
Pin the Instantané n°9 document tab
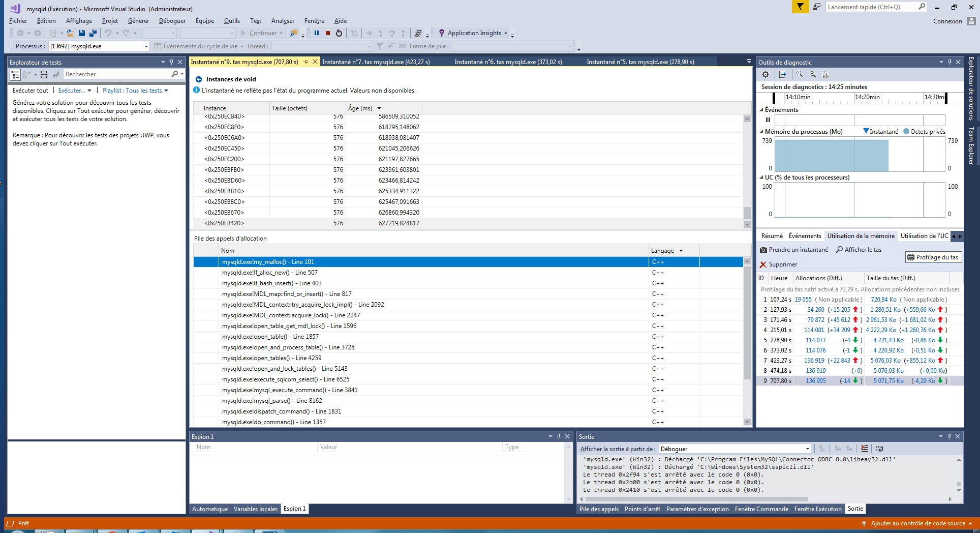[x=306, y=62]
